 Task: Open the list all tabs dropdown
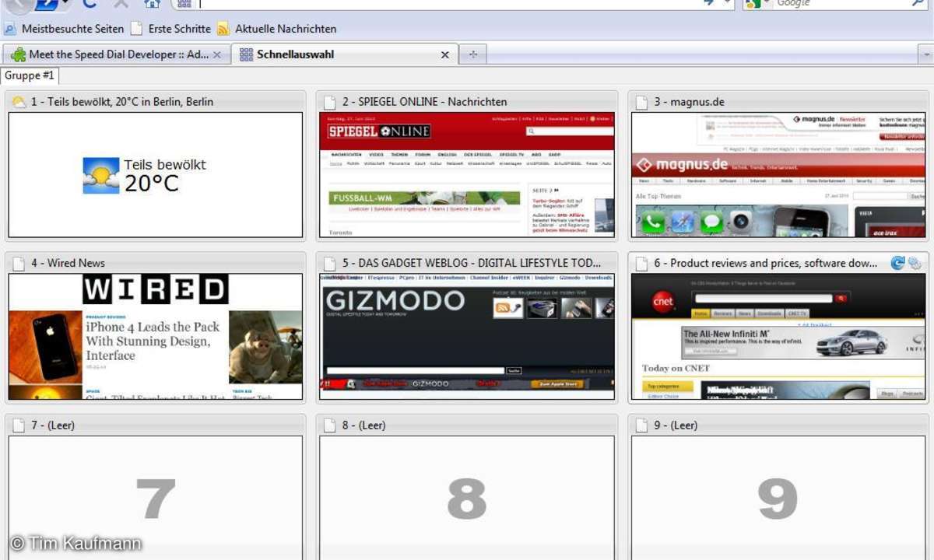(x=925, y=54)
